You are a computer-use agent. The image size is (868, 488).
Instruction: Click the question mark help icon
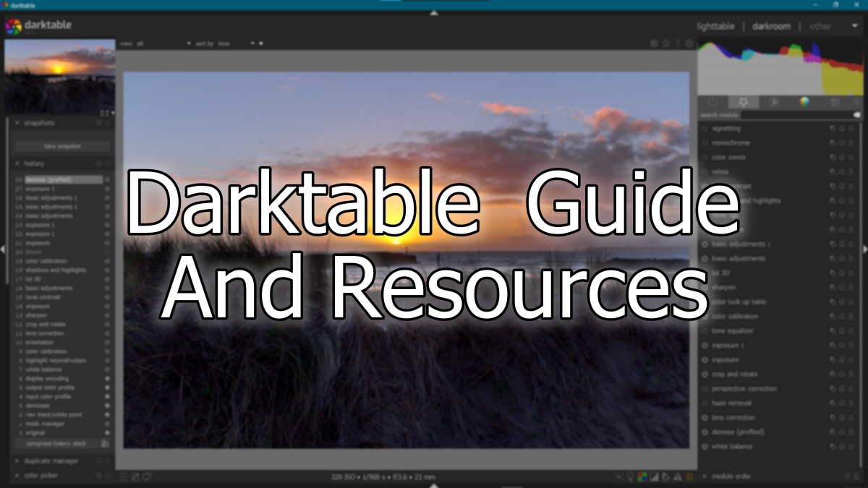pyautogui.click(x=678, y=43)
